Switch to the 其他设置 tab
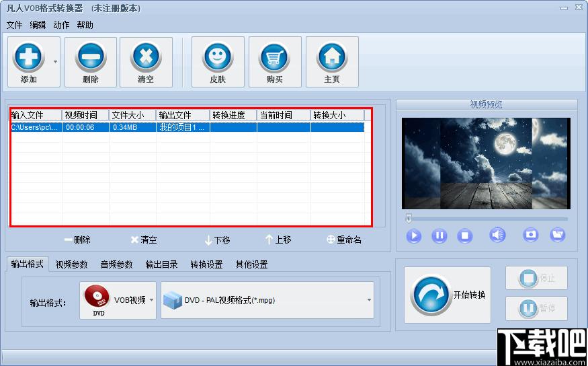This screenshot has width=588, height=366. coord(251,264)
